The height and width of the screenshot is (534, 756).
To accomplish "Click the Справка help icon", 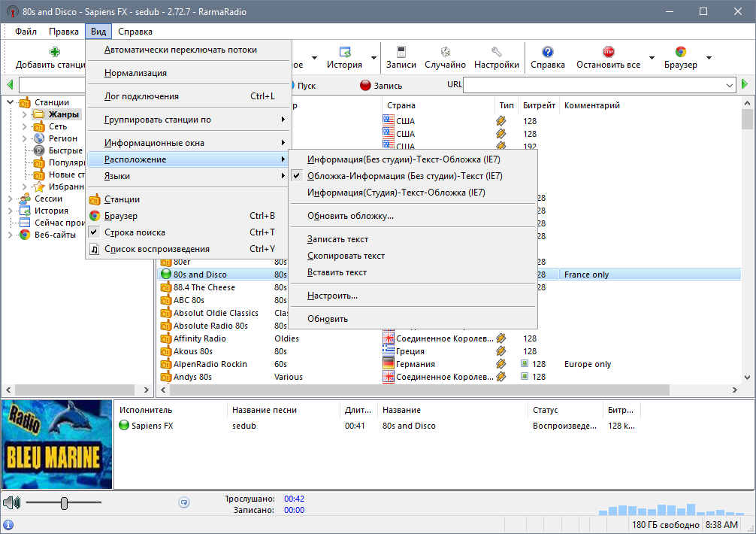I will click(547, 53).
